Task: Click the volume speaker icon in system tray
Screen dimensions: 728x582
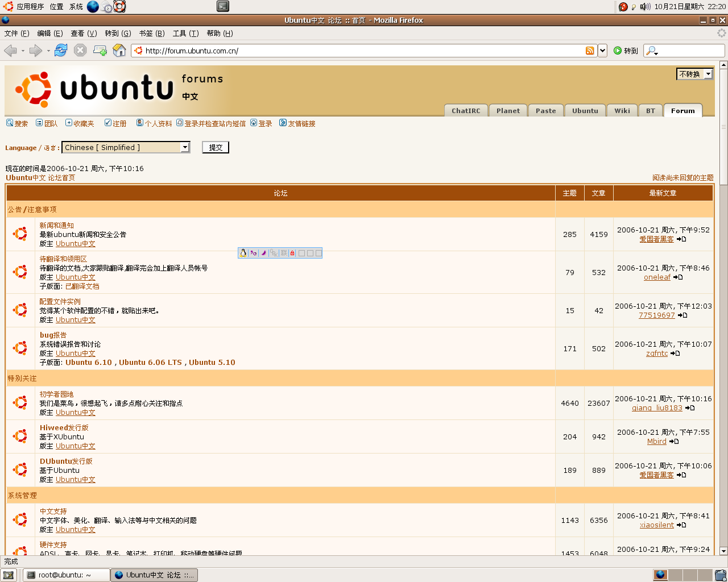Action: 645,7
